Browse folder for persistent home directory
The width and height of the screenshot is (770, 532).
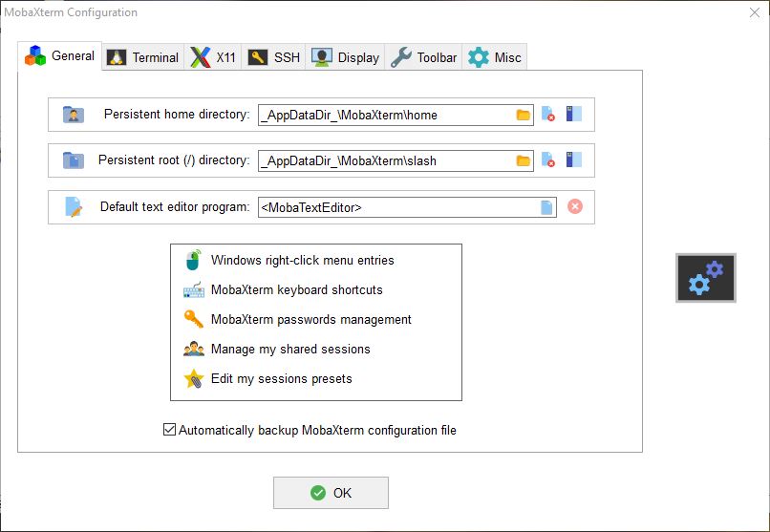coord(523,115)
